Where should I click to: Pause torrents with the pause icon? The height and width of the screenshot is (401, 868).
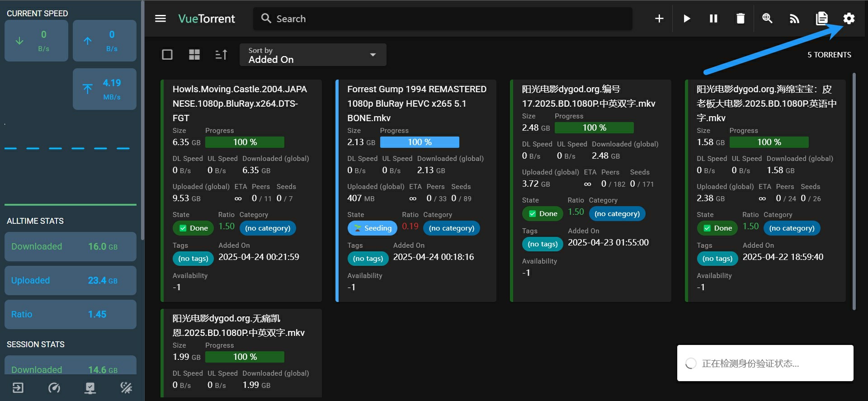[713, 19]
